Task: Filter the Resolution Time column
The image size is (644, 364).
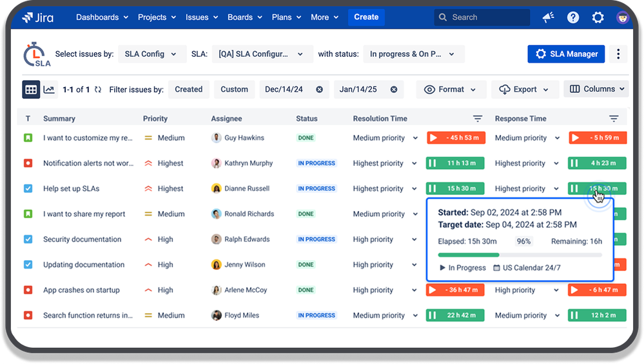Action: [477, 119]
